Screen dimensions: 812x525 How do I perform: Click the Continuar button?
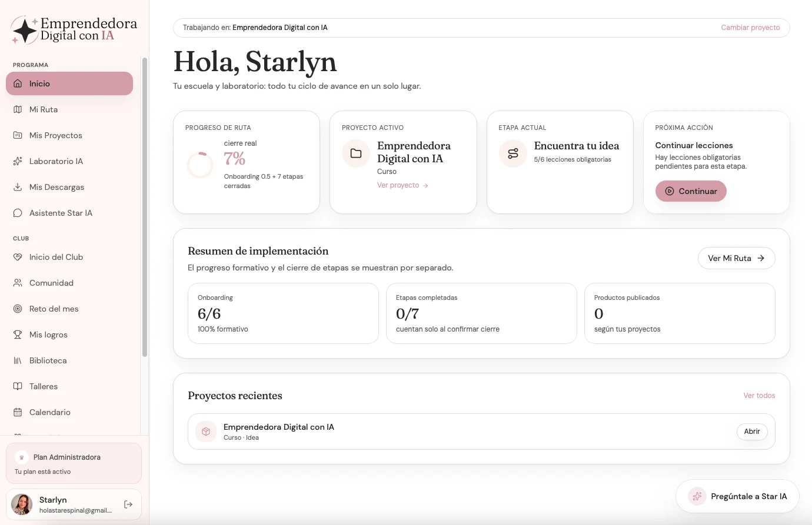click(x=691, y=191)
